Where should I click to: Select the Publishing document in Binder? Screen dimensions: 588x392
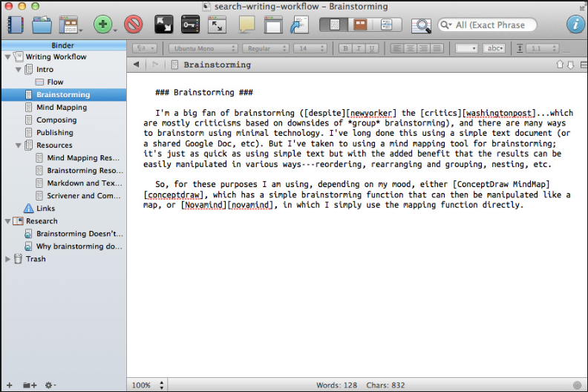[x=55, y=133]
